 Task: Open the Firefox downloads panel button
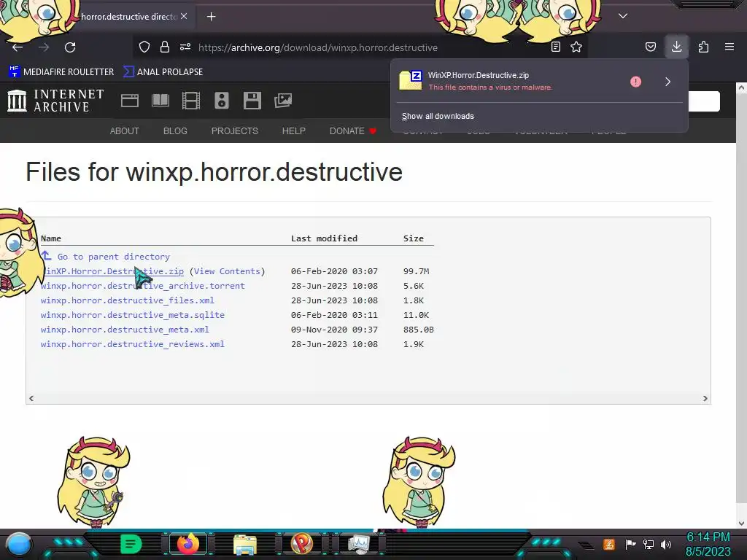676,47
